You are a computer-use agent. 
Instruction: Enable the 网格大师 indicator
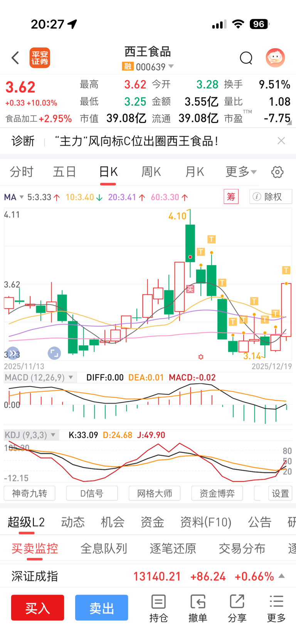(155, 493)
